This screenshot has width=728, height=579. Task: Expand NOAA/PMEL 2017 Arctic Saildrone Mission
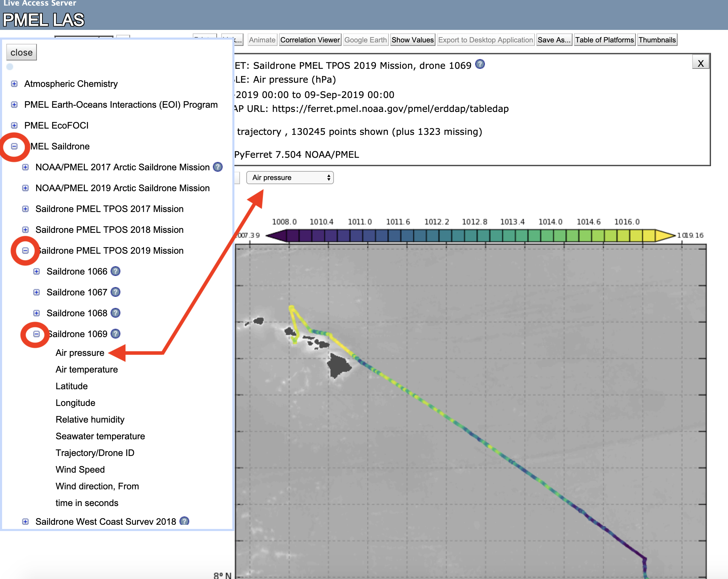(25, 167)
